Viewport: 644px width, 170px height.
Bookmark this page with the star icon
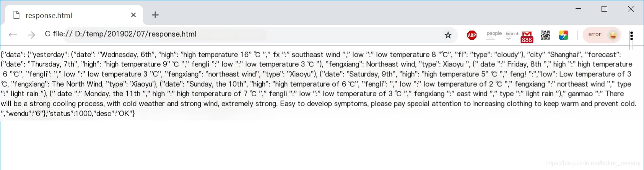[448, 35]
